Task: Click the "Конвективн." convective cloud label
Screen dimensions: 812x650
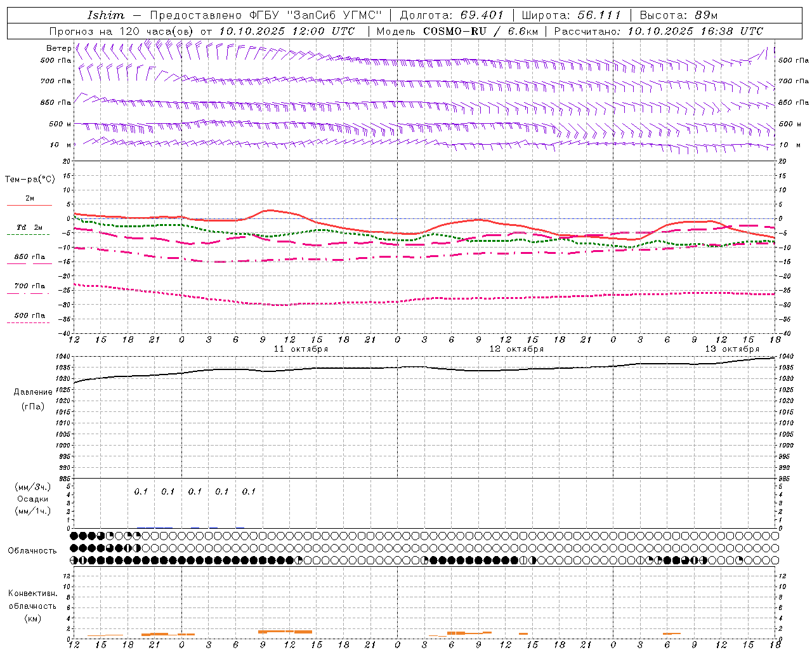Action: (x=32, y=594)
